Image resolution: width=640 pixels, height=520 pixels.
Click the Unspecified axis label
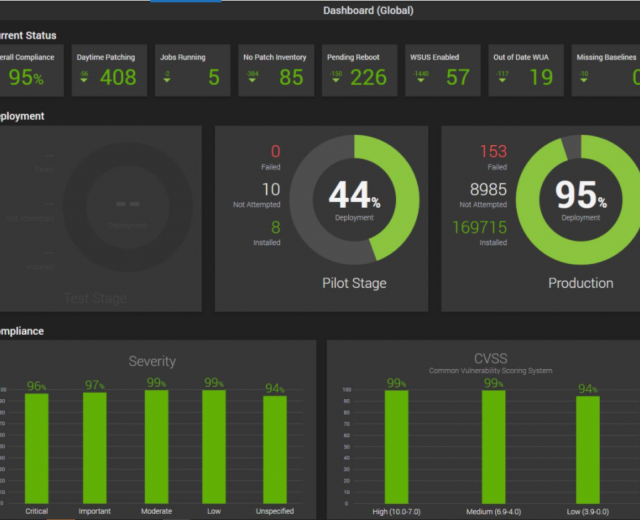[x=275, y=511]
